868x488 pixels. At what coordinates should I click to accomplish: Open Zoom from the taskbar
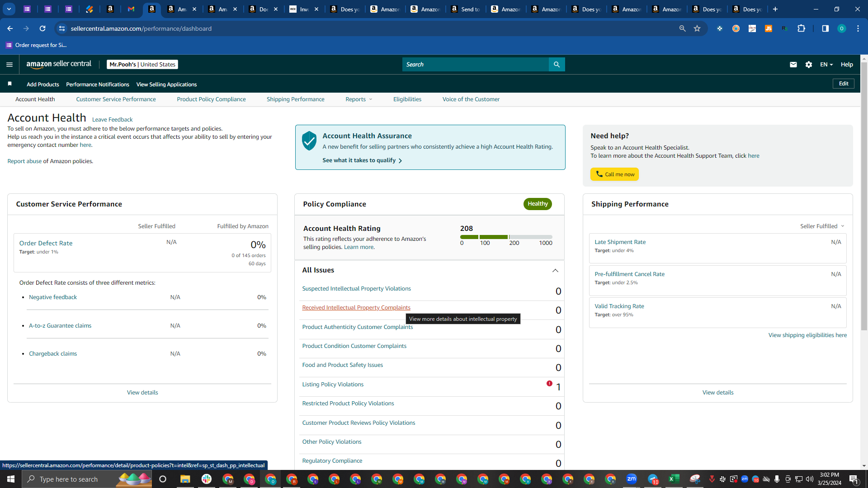(632, 479)
